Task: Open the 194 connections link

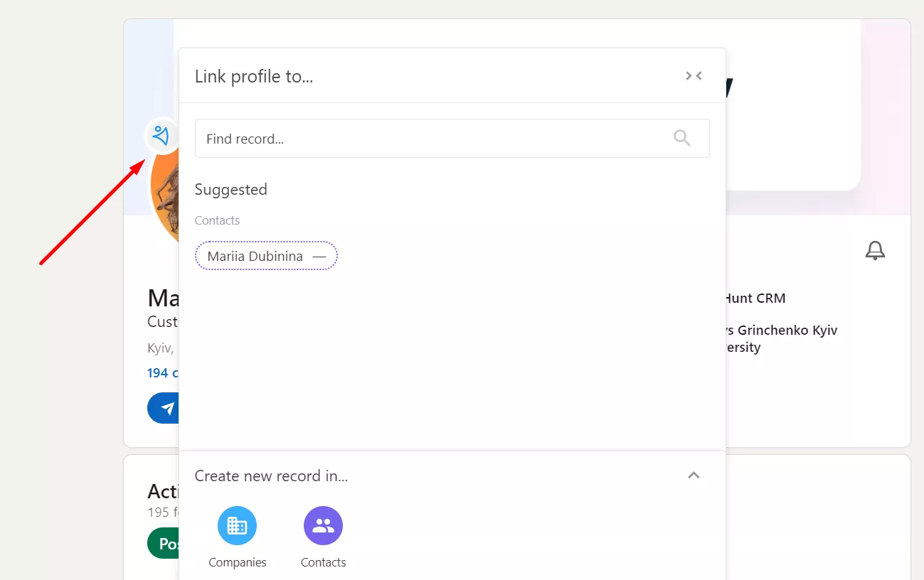Action: [x=163, y=372]
